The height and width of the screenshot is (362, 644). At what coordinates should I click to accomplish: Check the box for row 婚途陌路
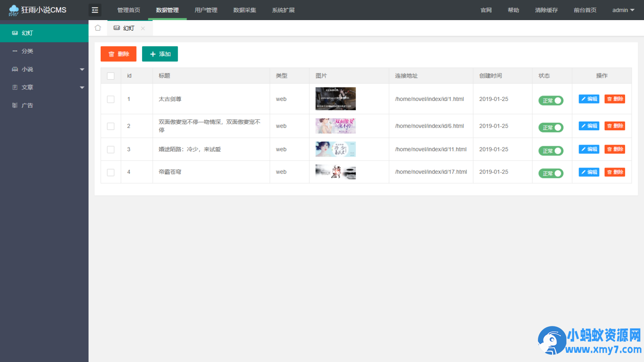(111, 150)
